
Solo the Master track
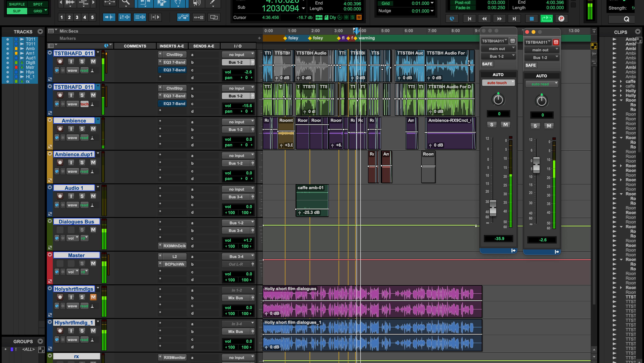[x=82, y=264]
